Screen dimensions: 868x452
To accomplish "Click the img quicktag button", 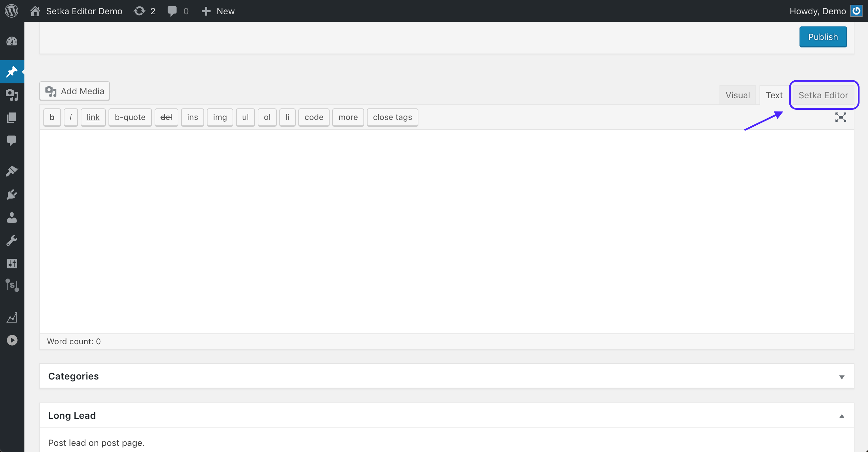I will (220, 117).
